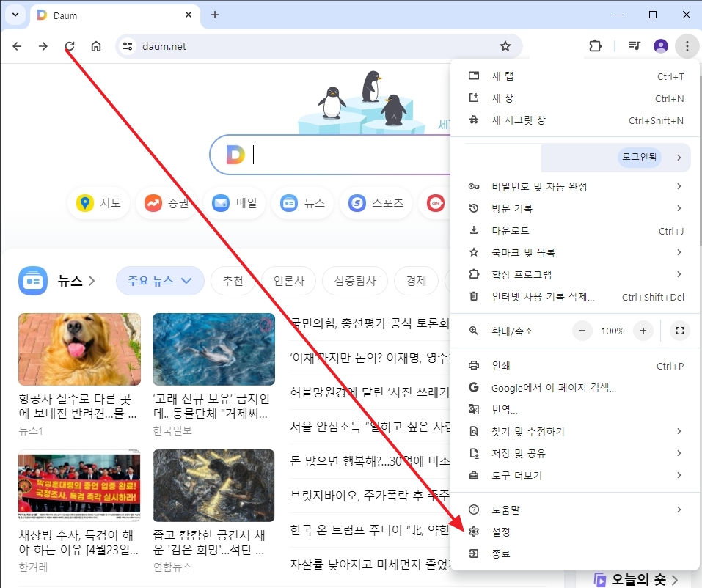Open the red-banner protest news thumbnail
The image size is (702, 588).
click(79, 485)
